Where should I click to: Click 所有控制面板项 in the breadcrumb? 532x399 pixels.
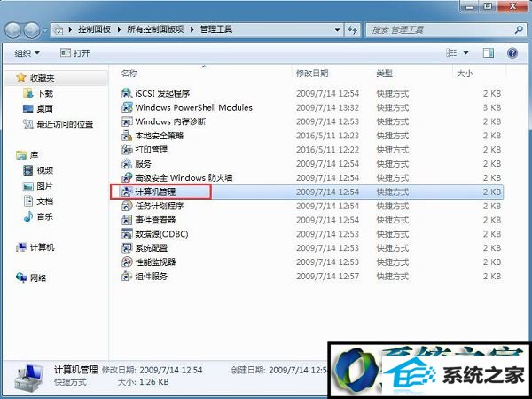coord(155,29)
